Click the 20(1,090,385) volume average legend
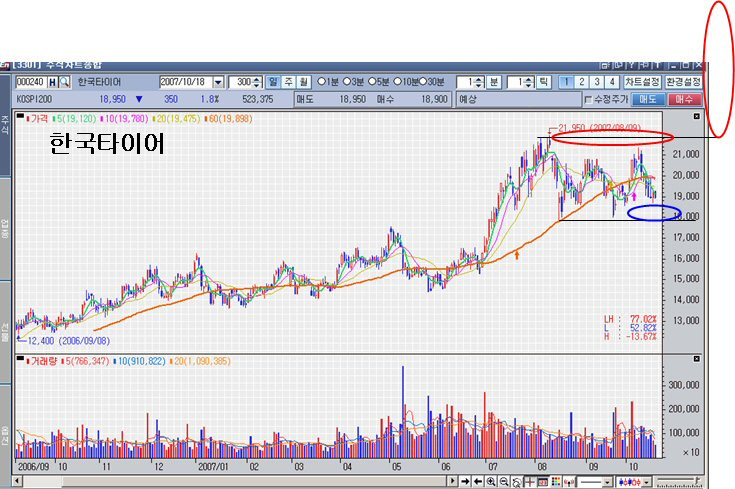This screenshot has width=735, height=489. tap(200, 361)
